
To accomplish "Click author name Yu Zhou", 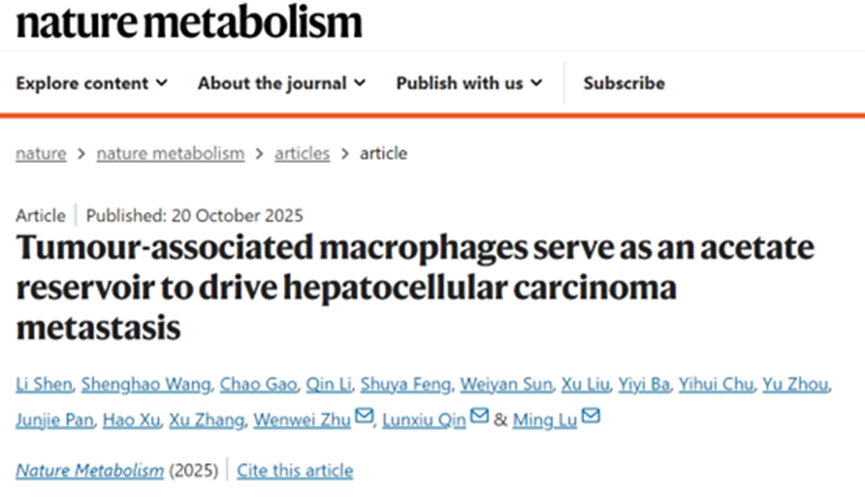I will pyautogui.click(x=795, y=385).
